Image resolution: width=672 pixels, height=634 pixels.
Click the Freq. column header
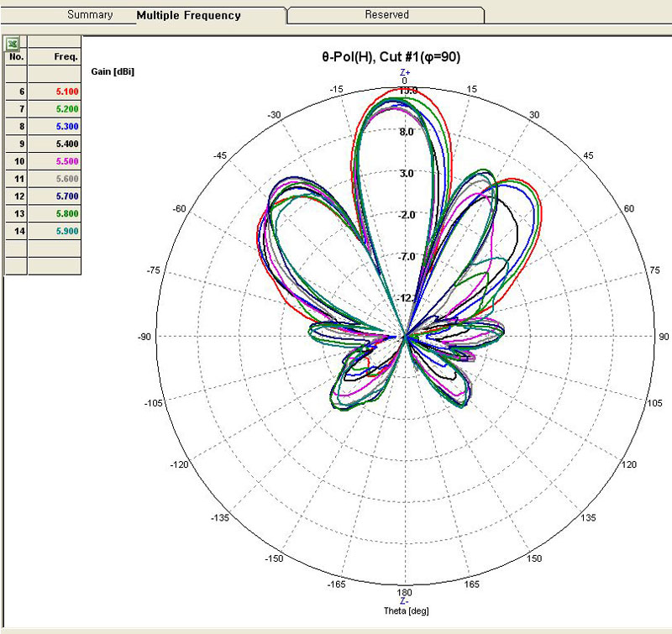(55, 56)
